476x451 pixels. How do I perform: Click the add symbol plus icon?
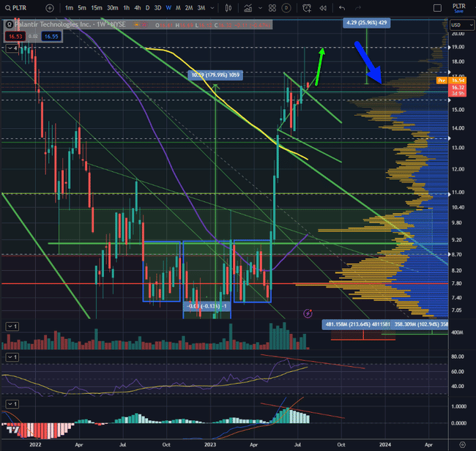click(x=48, y=7)
